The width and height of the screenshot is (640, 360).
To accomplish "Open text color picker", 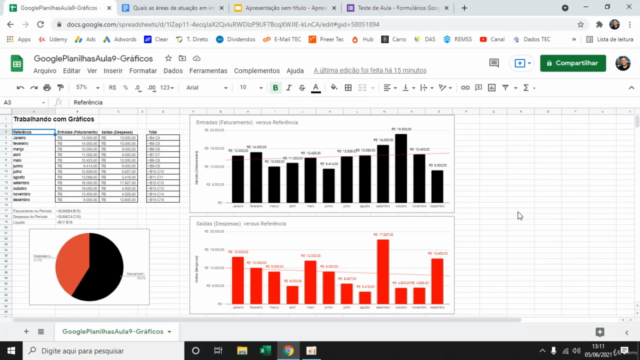I will [x=316, y=88].
